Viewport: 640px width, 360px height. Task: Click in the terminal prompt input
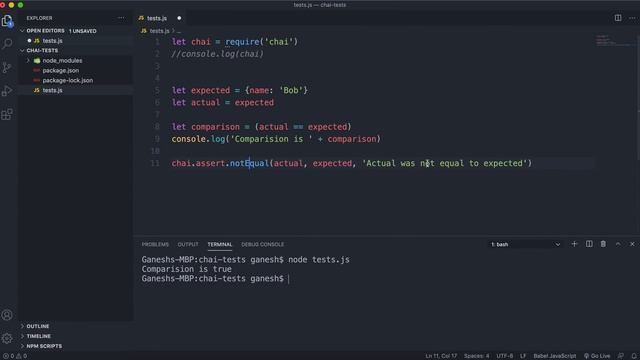click(x=288, y=279)
